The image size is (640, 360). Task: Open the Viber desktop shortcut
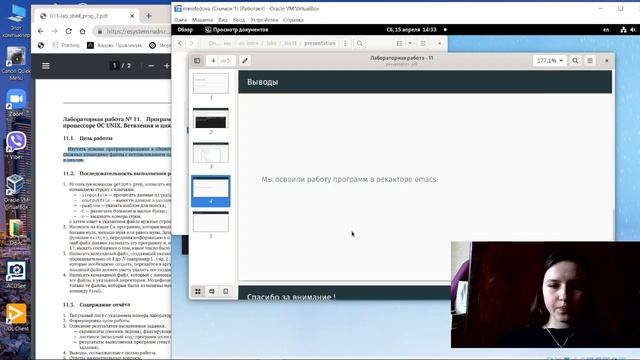click(16, 145)
